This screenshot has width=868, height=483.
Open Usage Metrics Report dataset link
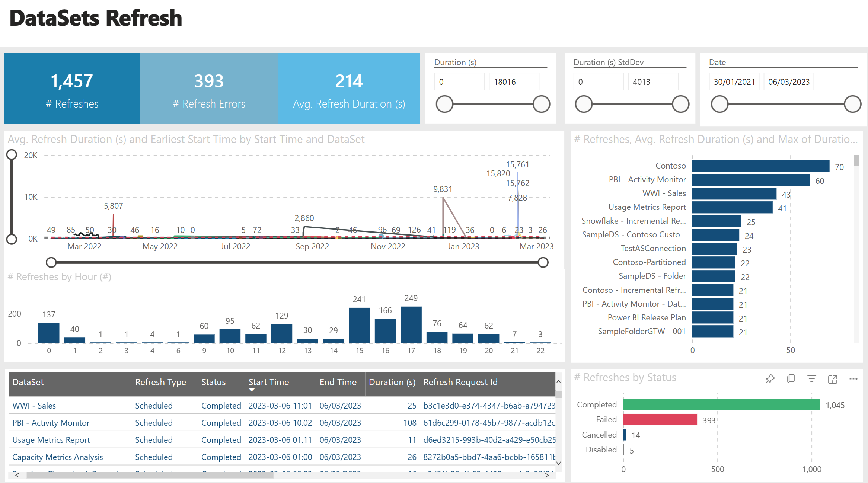[51, 440]
